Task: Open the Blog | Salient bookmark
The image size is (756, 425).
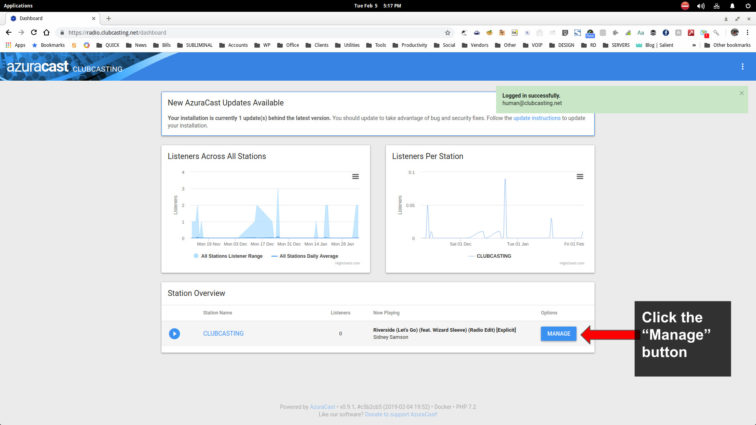Action: [x=654, y=45]
